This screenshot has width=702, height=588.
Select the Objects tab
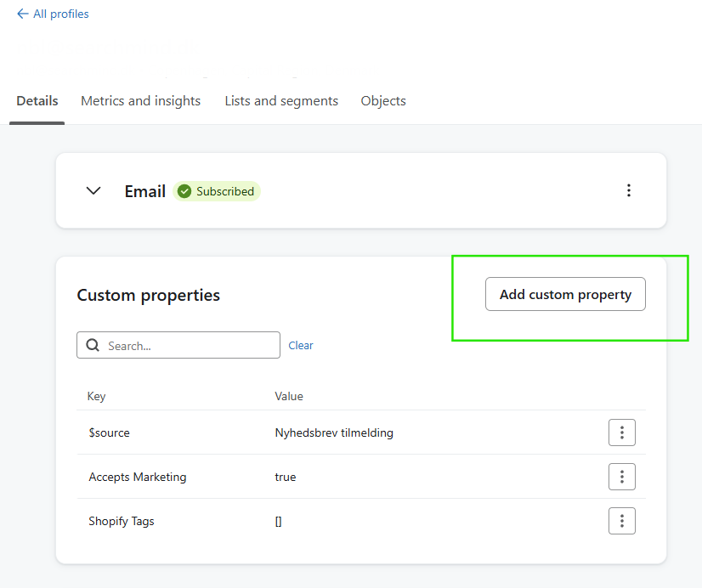click(383, 101)
